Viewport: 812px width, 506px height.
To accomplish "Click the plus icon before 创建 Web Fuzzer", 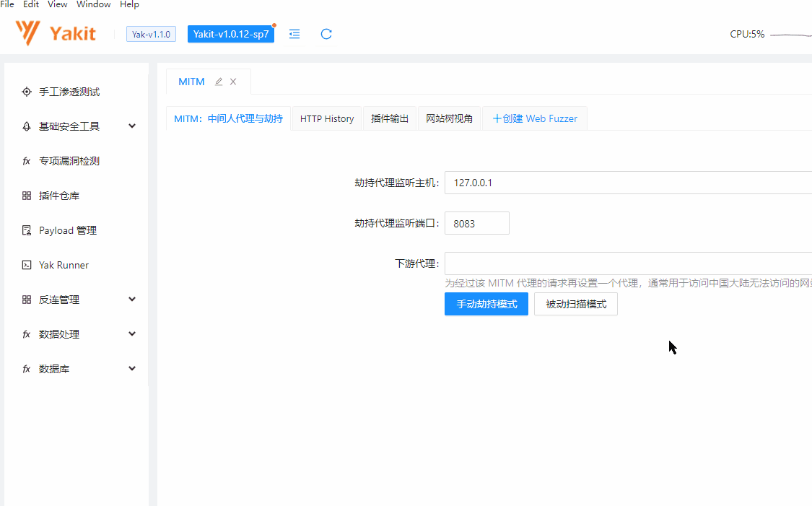I will [x=497, y=118].
